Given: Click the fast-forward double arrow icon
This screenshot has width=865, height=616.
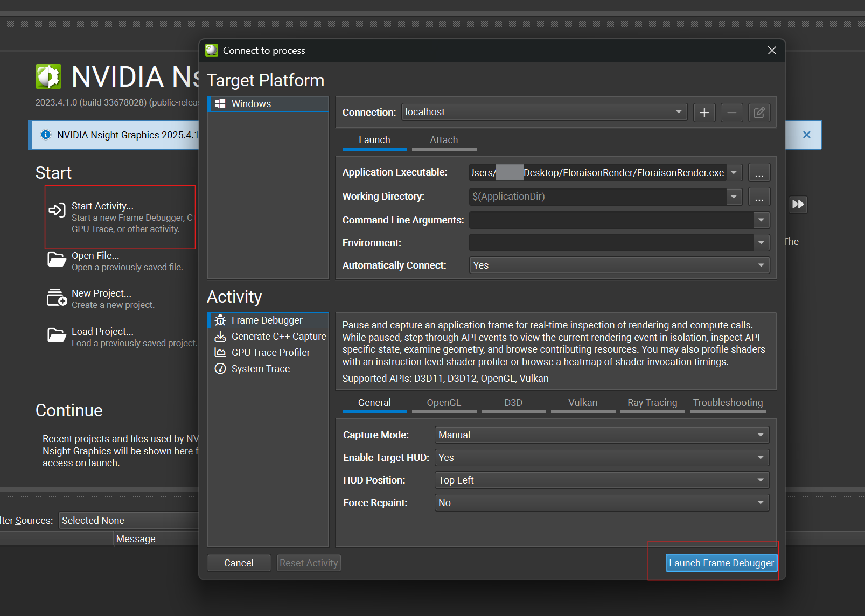Looking at the screenshot, I should [x=798, y=205].
